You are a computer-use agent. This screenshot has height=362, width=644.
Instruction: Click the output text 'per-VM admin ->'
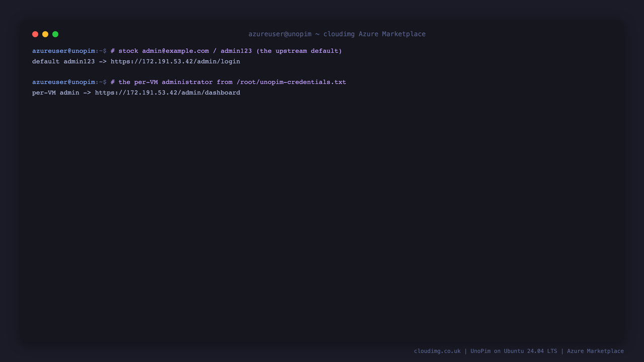coord(61,93)
